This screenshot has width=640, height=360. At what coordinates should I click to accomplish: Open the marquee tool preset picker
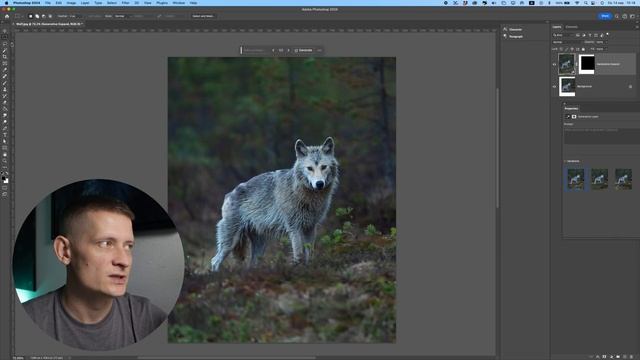[19, 16]
